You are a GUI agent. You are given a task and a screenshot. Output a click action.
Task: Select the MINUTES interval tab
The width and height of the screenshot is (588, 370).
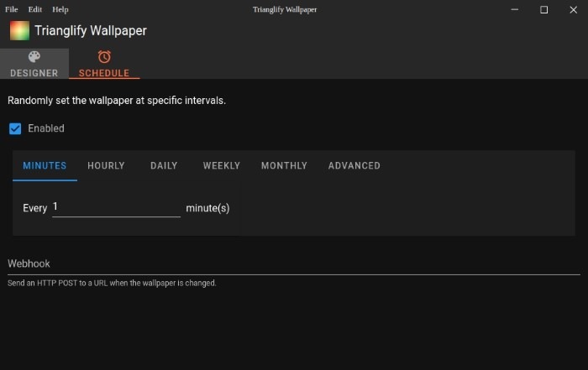point(45,165)
